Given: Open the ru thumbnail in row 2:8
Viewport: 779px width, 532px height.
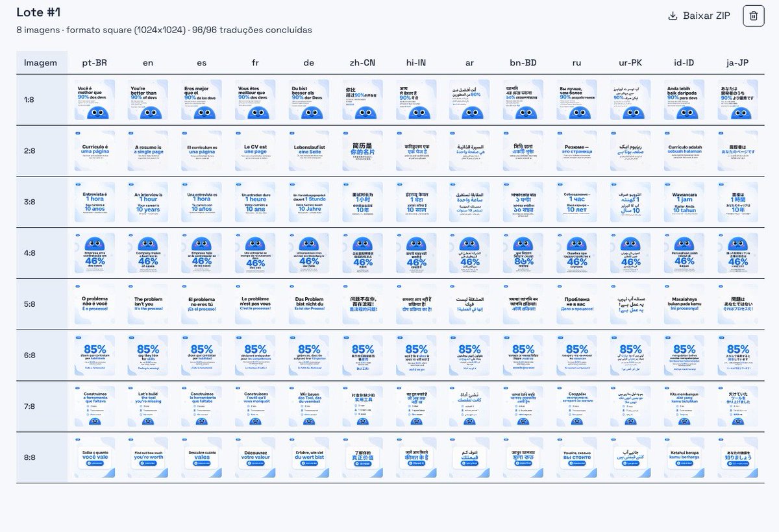Looking at the screenshot, I should tap(577, 151).
